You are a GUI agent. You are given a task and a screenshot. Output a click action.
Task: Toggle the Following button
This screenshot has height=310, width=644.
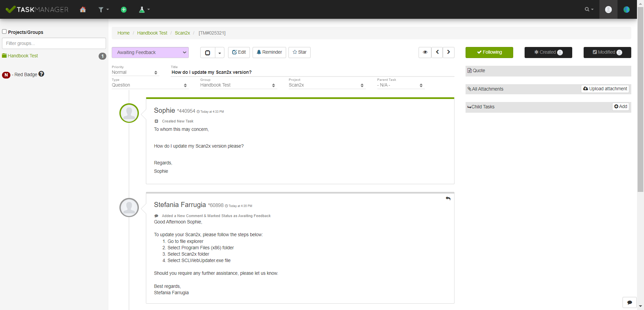[489, 52]
